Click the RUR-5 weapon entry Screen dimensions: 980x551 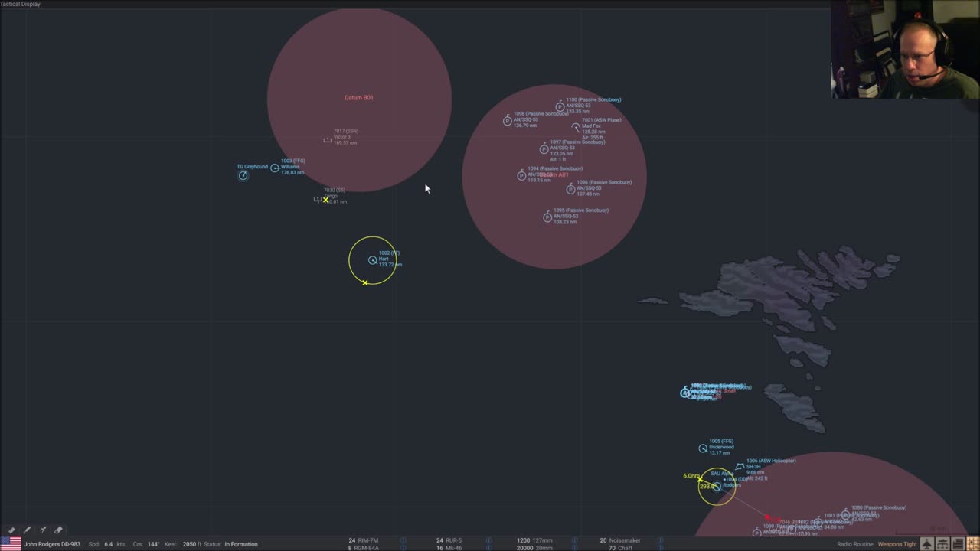pyautogui.click(x=449, y=540)
